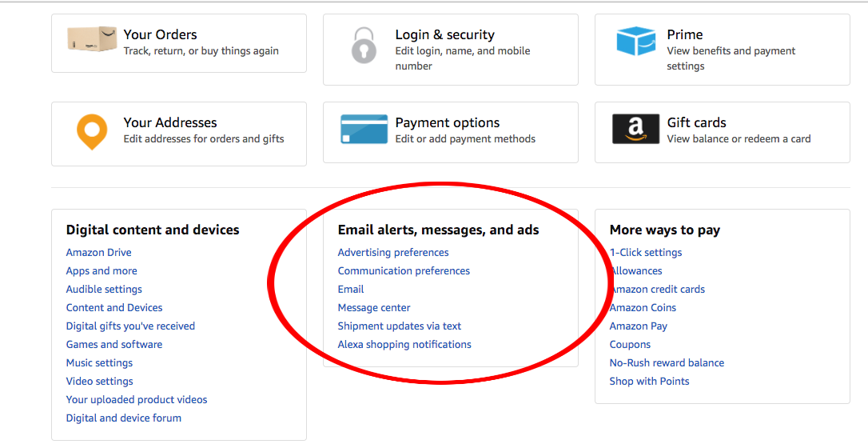Click the Your Orders package icon
The width and height of the screenshot is (868, 448).
coord(92,38)
